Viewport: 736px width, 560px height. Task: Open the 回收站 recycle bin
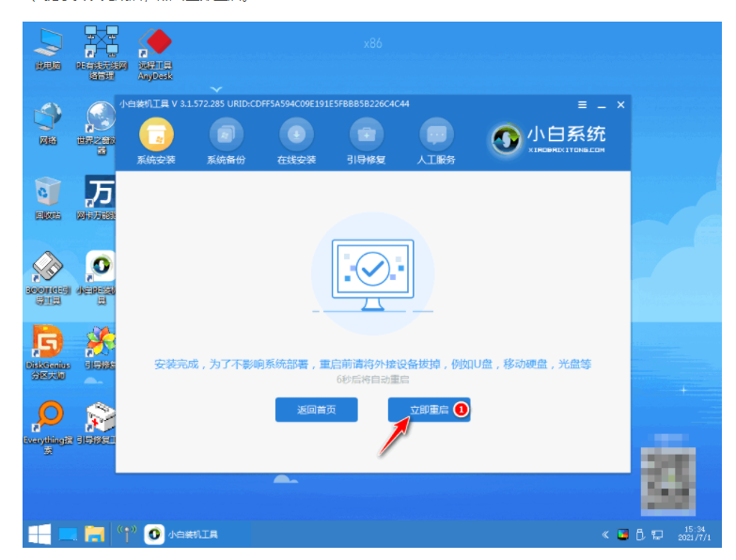(48, 196)
